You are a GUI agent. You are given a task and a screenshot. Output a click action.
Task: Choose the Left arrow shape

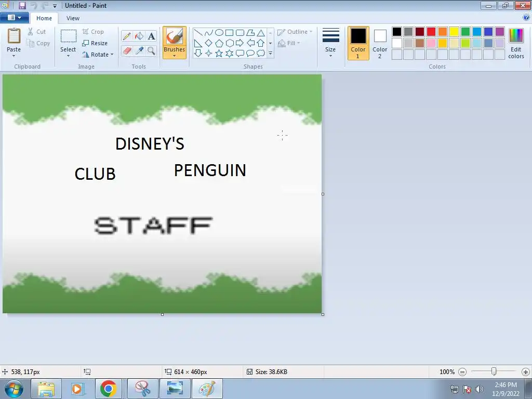(250, 43)
